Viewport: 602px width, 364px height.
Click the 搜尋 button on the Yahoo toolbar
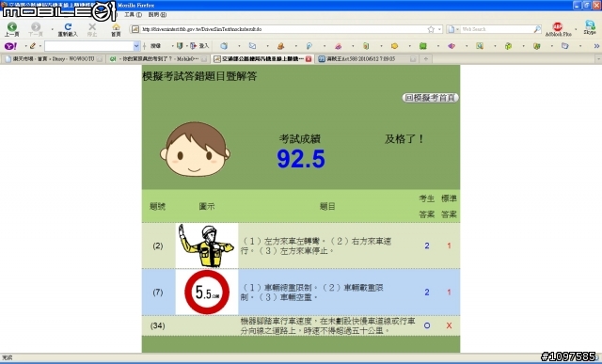click(x=155, y=46)
